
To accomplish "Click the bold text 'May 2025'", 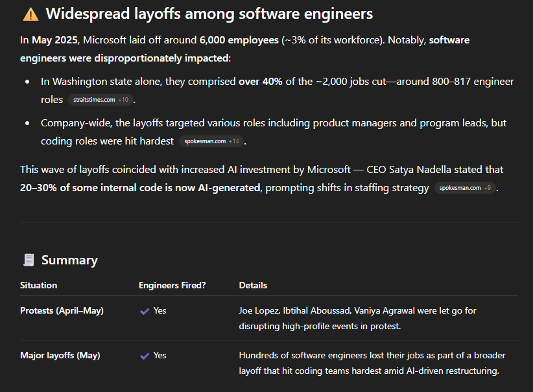I will tap(54, 40).
